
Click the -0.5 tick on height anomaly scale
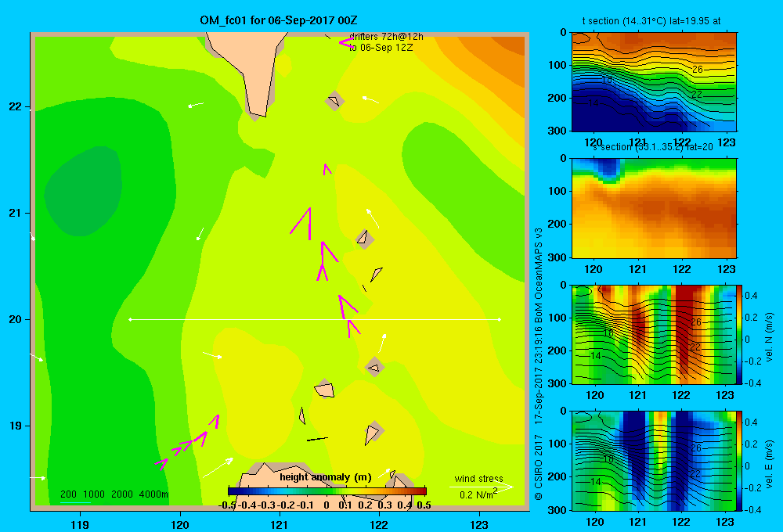coord(227,505)
